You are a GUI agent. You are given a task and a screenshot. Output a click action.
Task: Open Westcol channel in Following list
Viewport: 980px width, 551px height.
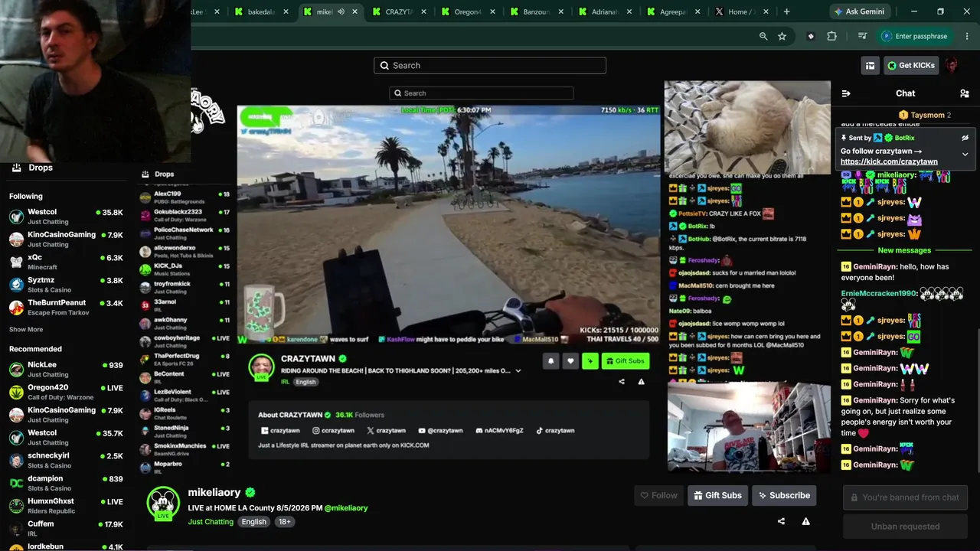click(x=66, y=217)
